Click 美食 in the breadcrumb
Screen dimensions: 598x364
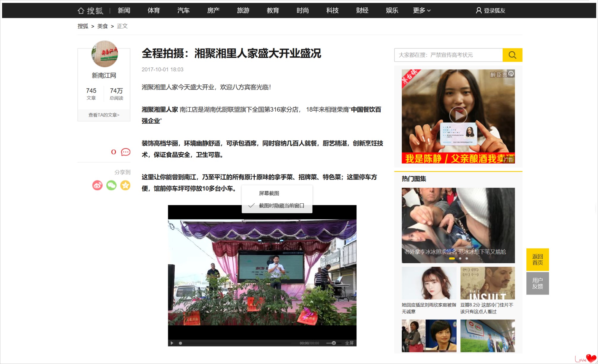pos(102,26)
